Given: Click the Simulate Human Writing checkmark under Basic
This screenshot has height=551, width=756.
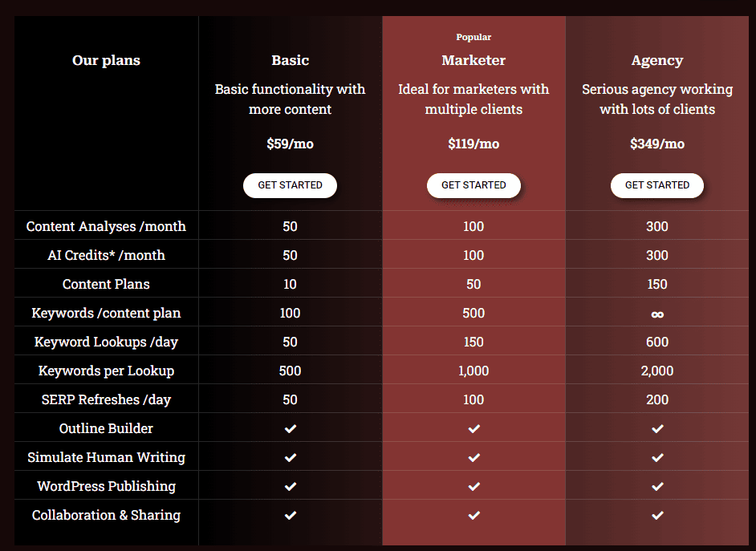Looking at the screenshot, I should click(290, 457).
